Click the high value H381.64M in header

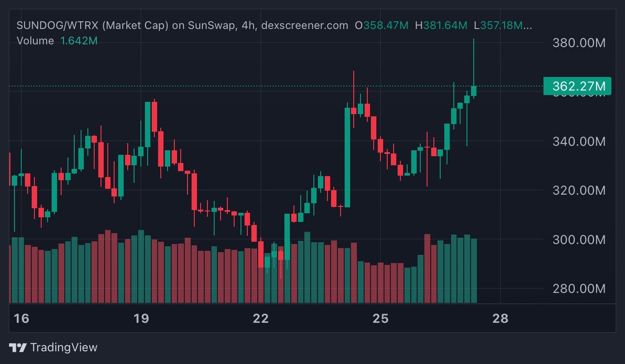pyautogui.click(x=441, y=25)
